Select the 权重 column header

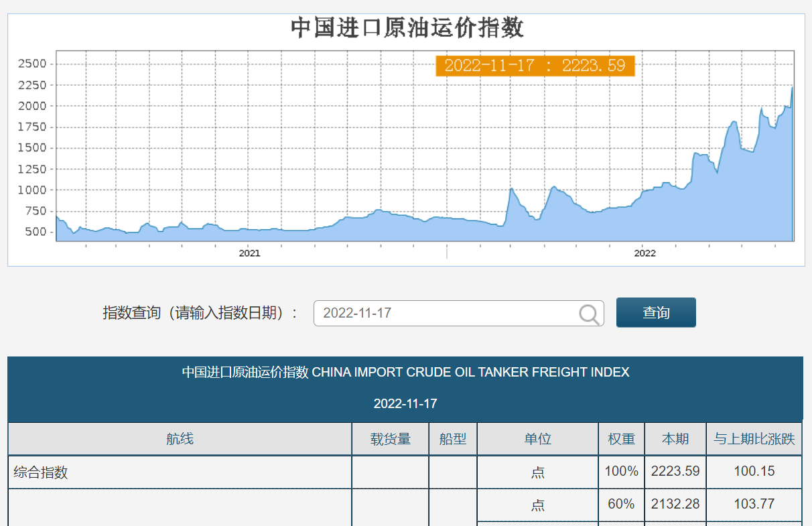pos(622,439)
